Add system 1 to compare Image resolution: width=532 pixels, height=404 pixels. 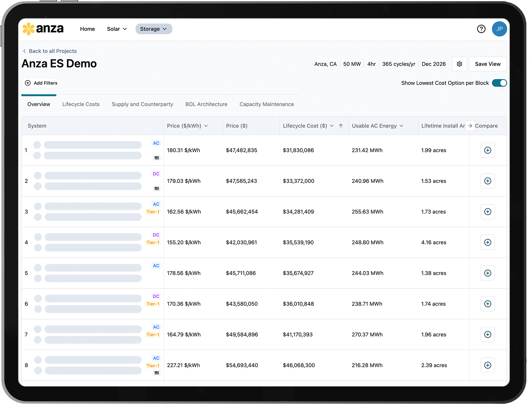(x=487, y=150)
